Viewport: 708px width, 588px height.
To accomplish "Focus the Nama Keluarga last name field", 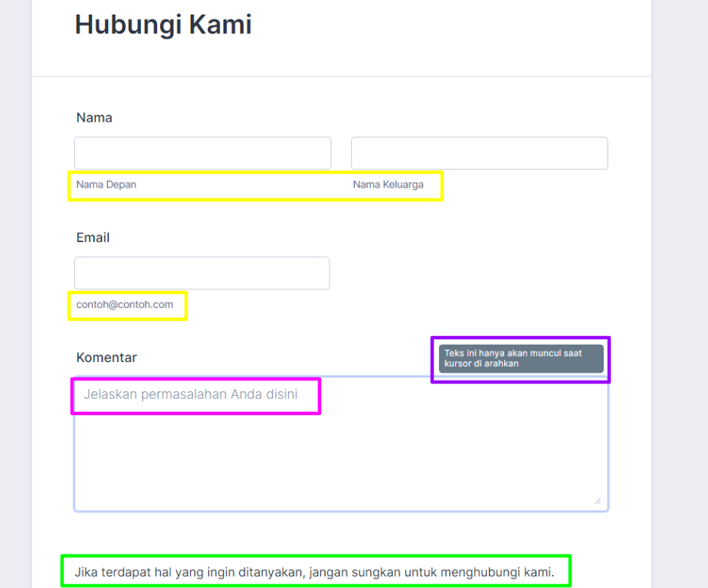I will pyautogui.click(x=479, y=153).
